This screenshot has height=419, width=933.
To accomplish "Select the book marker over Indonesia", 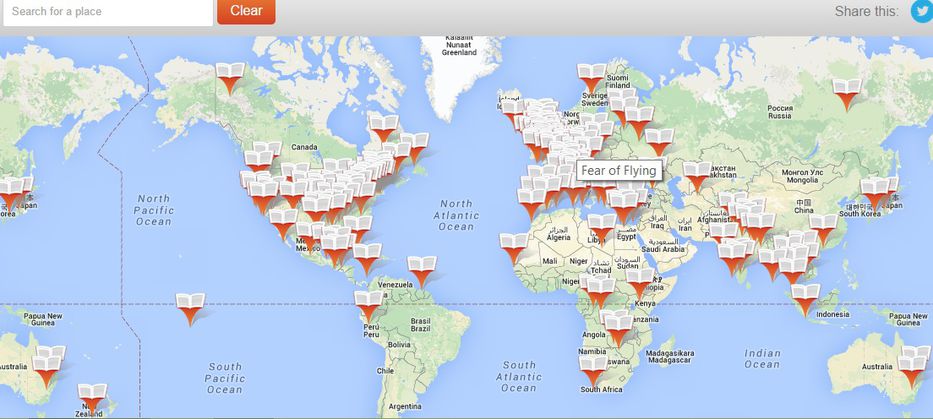I will (x=805, y=299).
